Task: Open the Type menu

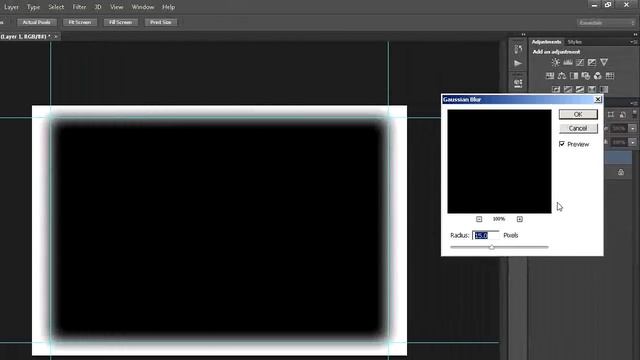Action: click(33, 7)
